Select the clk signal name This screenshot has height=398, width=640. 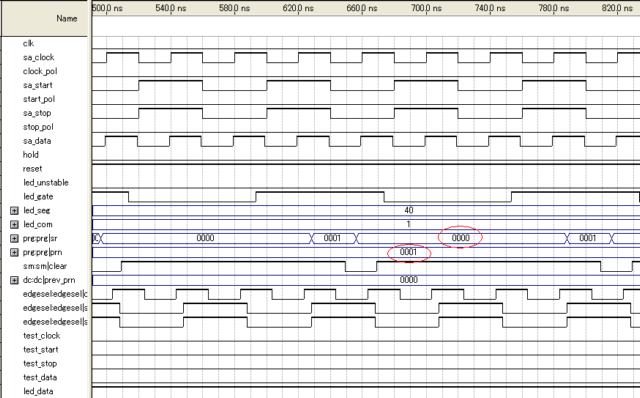(28, 43)
